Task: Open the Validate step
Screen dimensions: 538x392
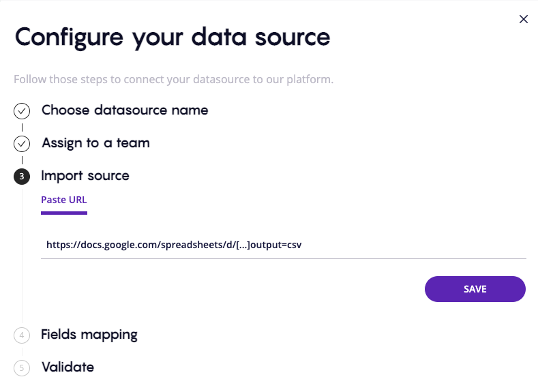Action: (68, 367)
